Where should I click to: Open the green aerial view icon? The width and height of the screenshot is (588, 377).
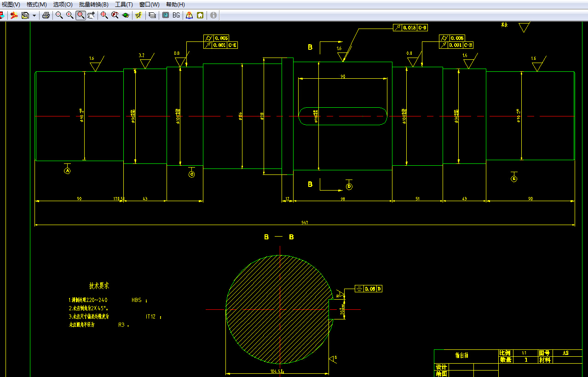pyautogui.click(x=125, y=15)
